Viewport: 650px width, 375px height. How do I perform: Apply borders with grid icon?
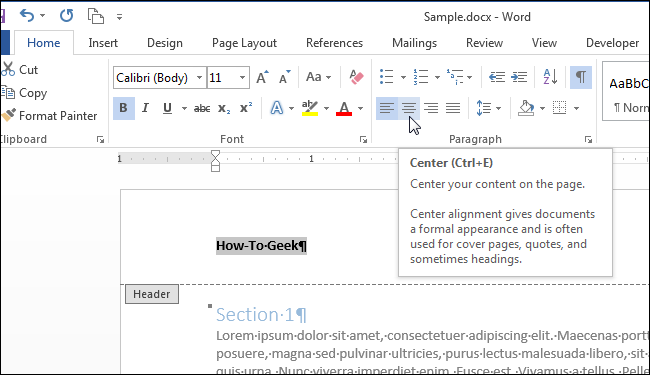(560, 108)
